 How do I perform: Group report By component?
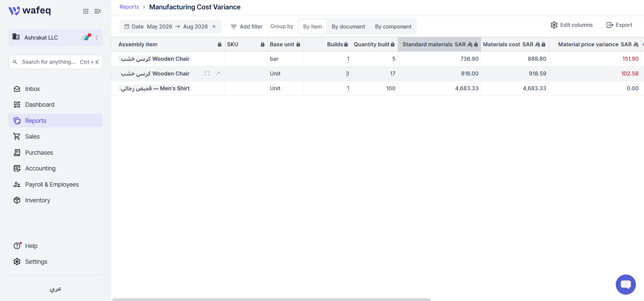[x=393, y=27]
